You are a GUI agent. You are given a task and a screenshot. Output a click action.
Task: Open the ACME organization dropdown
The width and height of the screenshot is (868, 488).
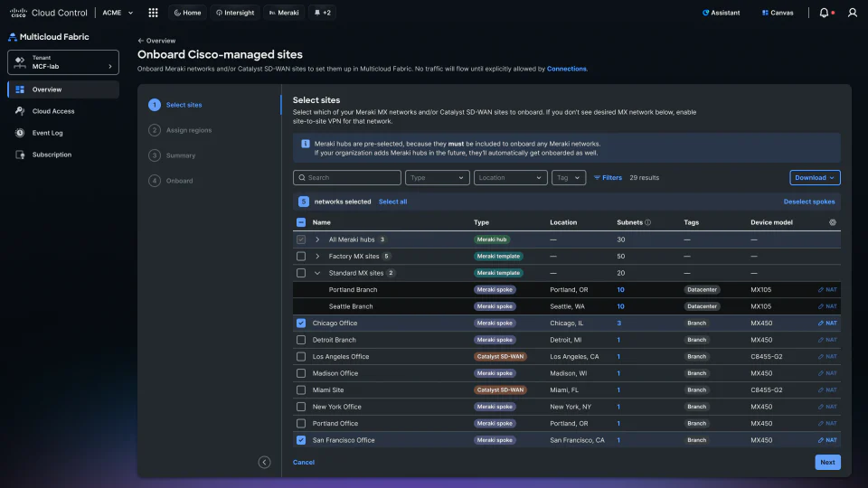coord(118,13)
